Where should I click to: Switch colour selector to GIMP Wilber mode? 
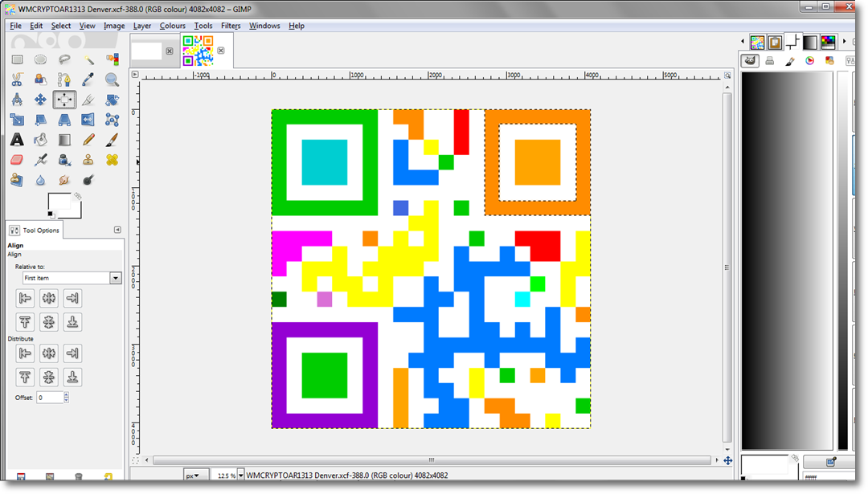tap(750, 61)
